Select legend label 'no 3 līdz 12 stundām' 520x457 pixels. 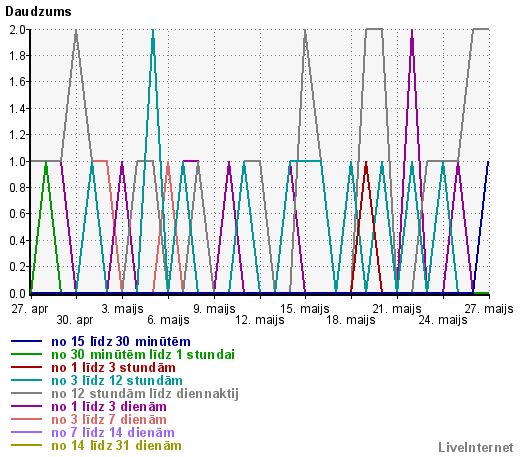(117, 380)
